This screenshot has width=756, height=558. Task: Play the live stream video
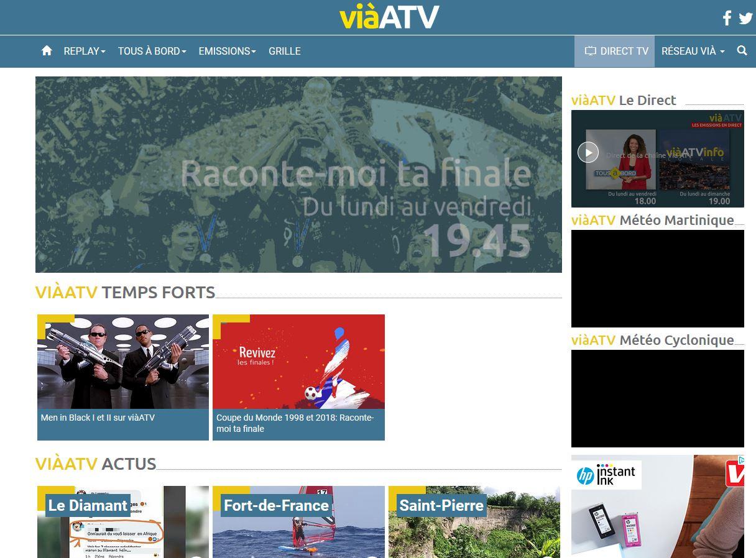tap(588, 152)
